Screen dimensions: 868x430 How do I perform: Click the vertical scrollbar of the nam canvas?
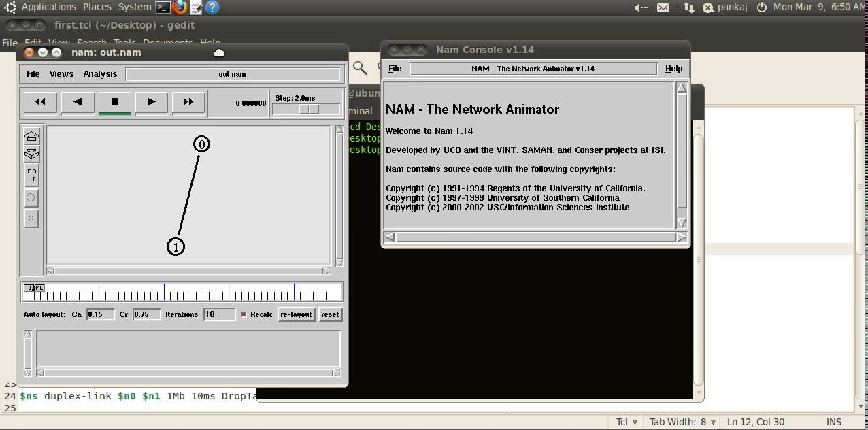click(x=339, y=196)
